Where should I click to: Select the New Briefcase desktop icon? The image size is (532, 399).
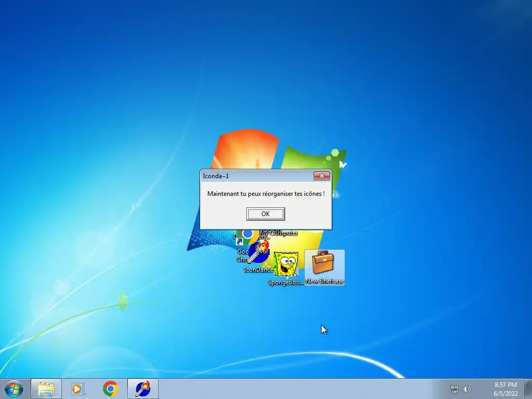click(x=325, y=268)
